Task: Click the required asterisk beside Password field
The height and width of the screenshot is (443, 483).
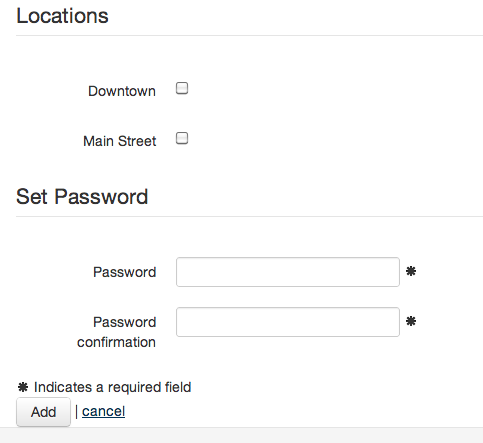Action: click(411, 271)
